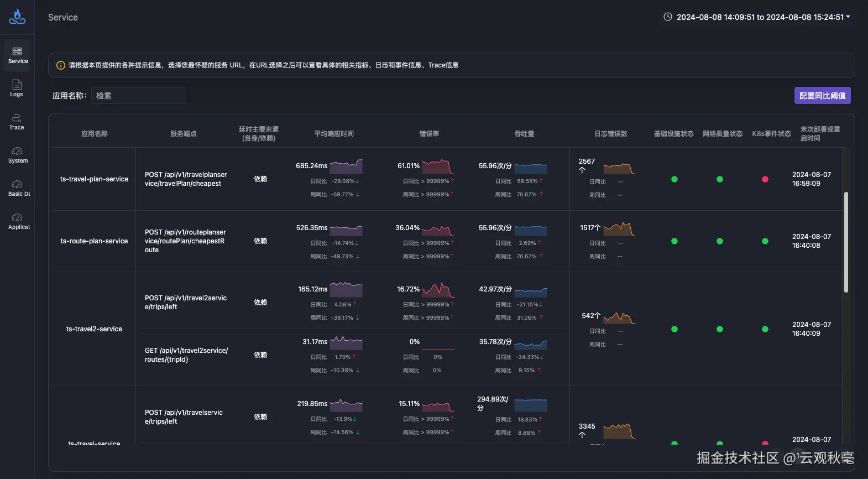
Task: Open endpoint POST /api/v1/travelplanservice/travelPlan/cheapest
Action: click(186, 179)
